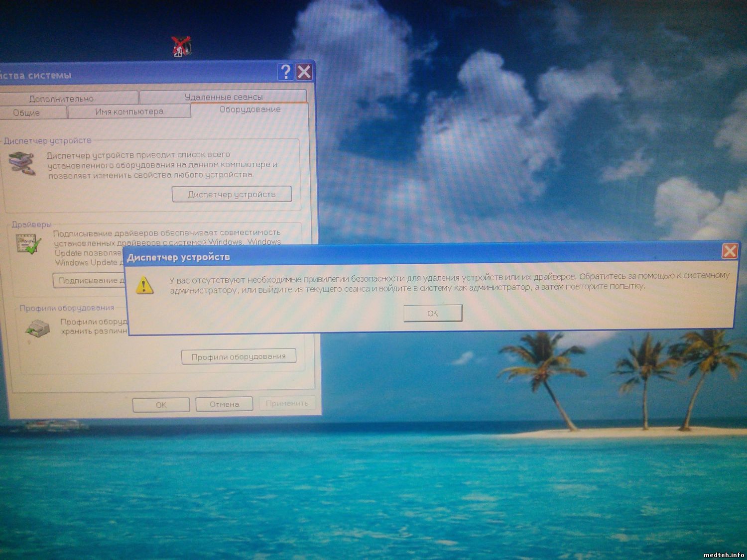
Task: Confirm System Properties with its OK button
Action: pyautogui.click(x=161, y=405)
